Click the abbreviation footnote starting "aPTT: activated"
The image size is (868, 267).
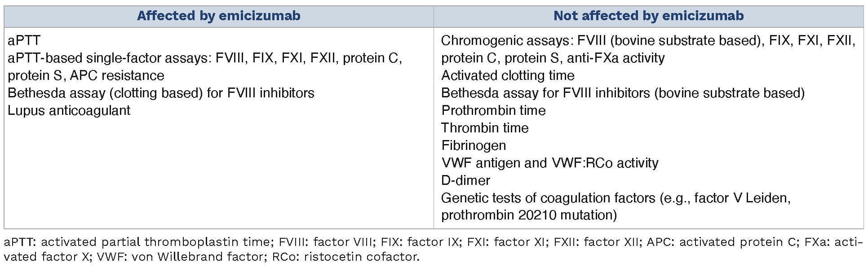[x=135, y=242]
